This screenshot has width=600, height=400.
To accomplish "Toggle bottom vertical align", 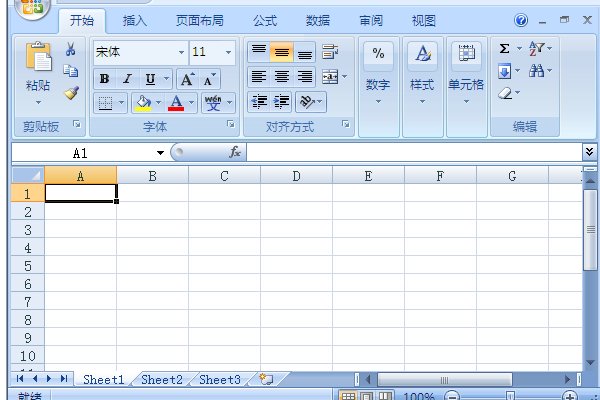I will tap(305, 51).
